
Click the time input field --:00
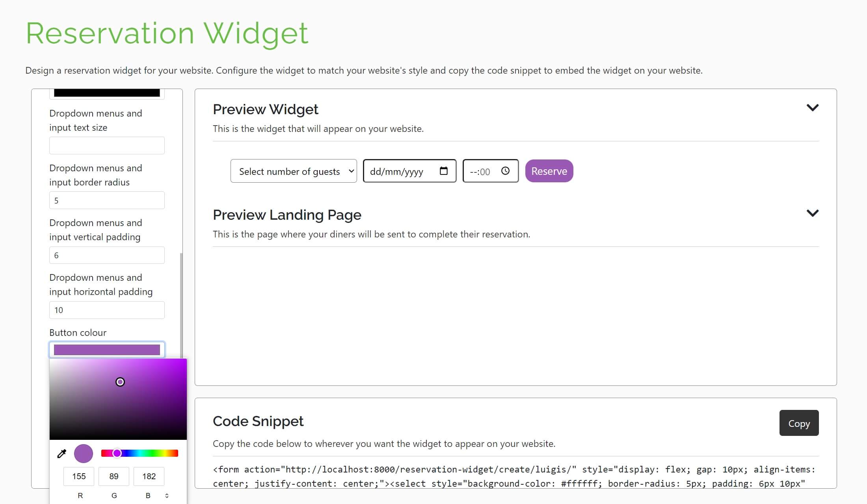pos(490,171)
